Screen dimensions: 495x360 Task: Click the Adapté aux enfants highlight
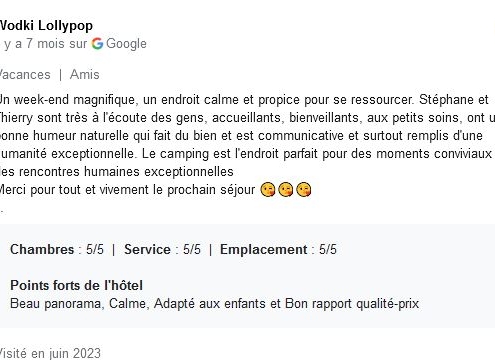tap(211, 304)
